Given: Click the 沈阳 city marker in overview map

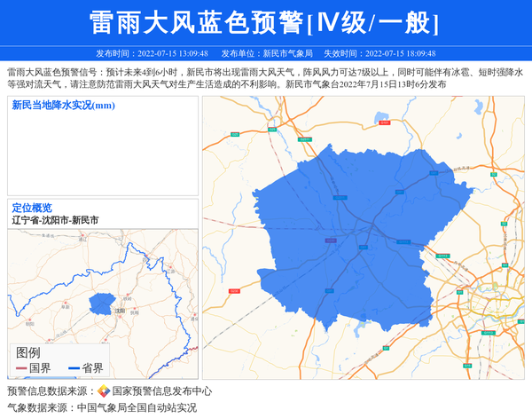Looking at the screenshot, I should (119, 312).
